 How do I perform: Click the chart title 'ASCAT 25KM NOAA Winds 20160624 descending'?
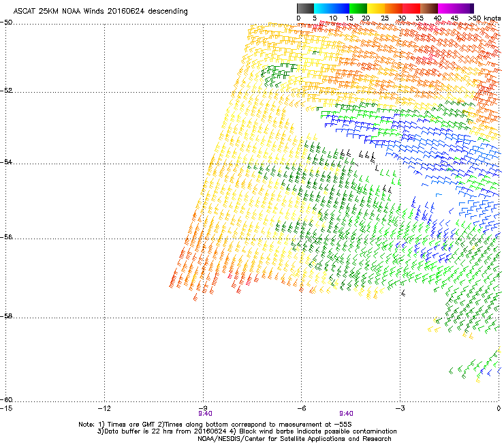pos(101,11)
